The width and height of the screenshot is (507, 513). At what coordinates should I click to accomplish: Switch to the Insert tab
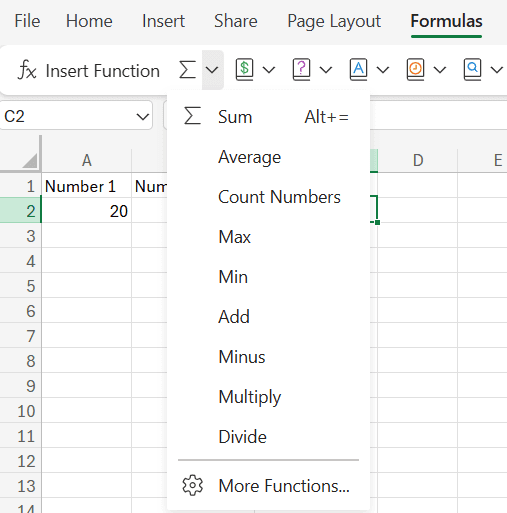(163, 21)
